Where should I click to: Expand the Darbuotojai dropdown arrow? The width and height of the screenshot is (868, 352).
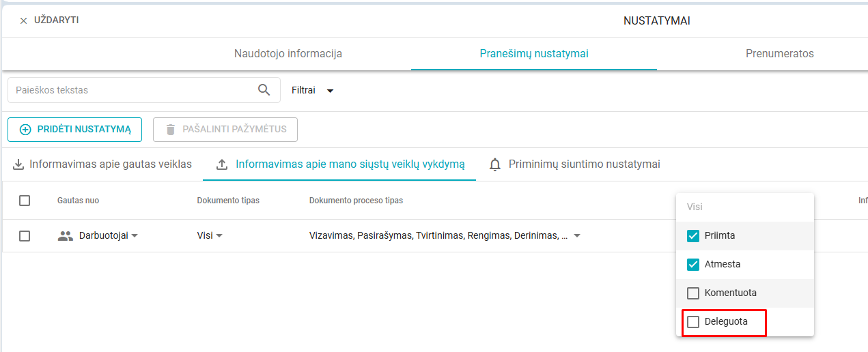click(x=135, y=236)
